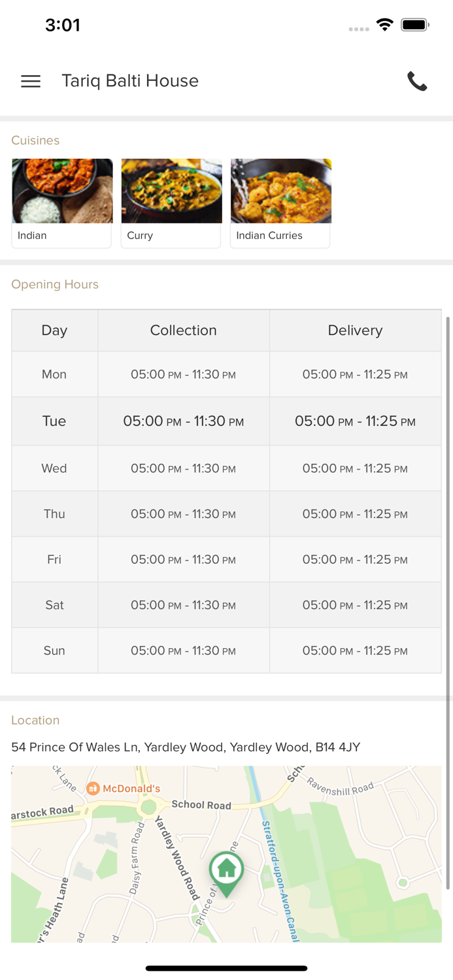
Task: Tap the Day column header
Action: [54, 331]
